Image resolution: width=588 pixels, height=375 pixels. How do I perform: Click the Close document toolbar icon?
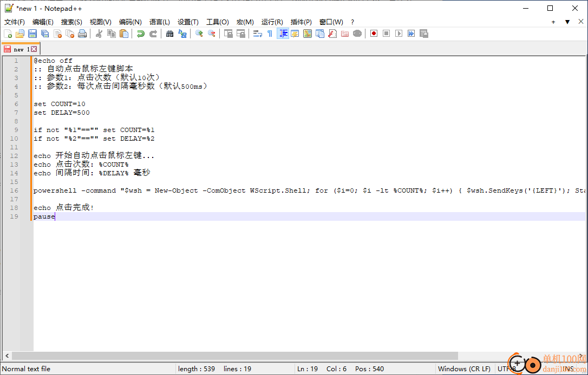pos(57,34)
